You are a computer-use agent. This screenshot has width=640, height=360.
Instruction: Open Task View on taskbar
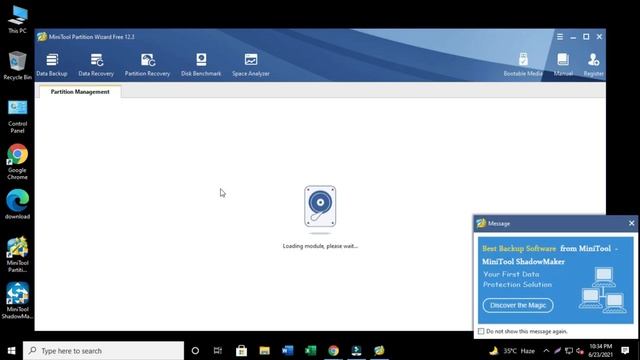[x=218, y=351]
